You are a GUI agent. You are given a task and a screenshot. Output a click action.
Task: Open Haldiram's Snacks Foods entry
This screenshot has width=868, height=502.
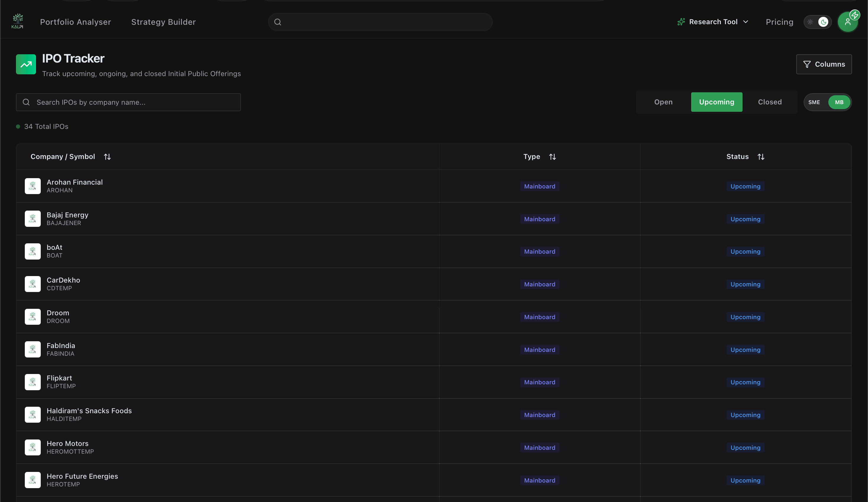point(434,415)
